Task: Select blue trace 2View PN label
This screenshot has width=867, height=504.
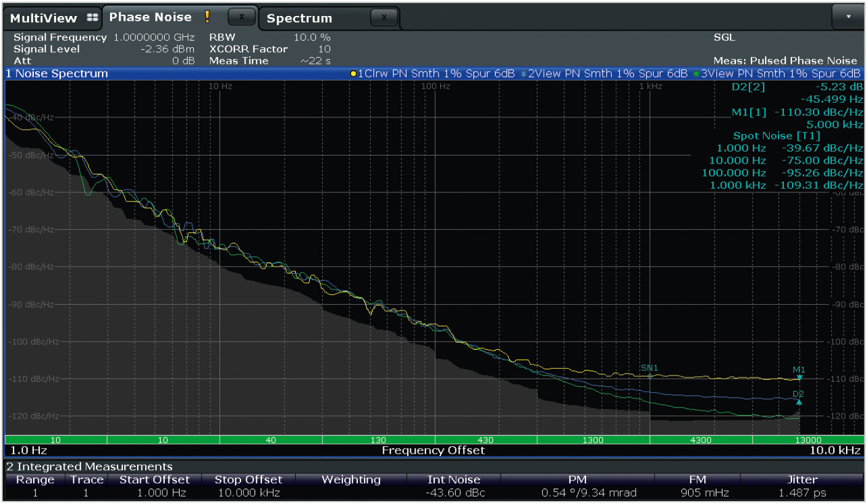Action: click(x=604, y=74)
